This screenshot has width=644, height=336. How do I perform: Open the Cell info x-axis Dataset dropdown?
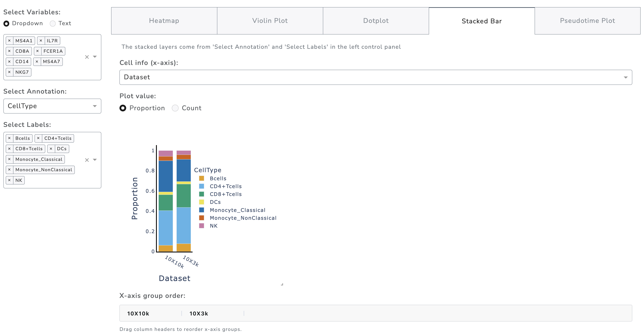(376, 77)
